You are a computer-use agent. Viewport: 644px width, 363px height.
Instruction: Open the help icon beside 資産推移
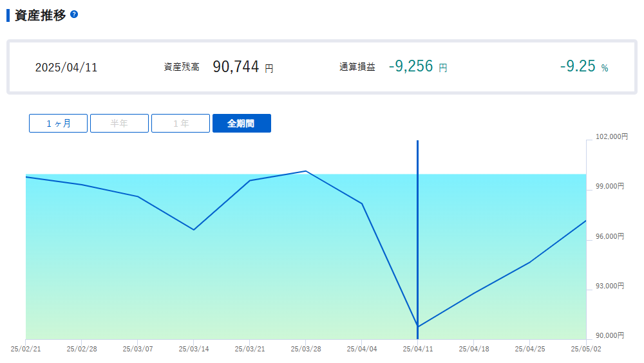click(74, 14)
